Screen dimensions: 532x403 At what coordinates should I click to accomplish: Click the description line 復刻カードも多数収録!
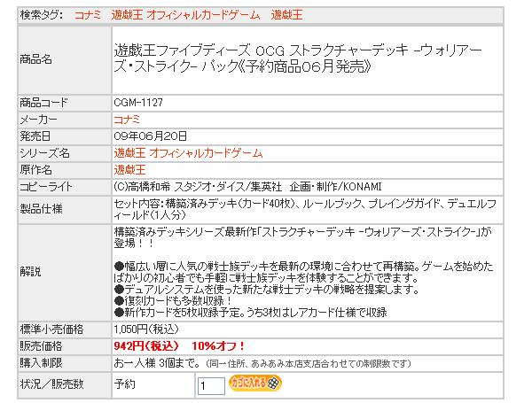(173, 300)
